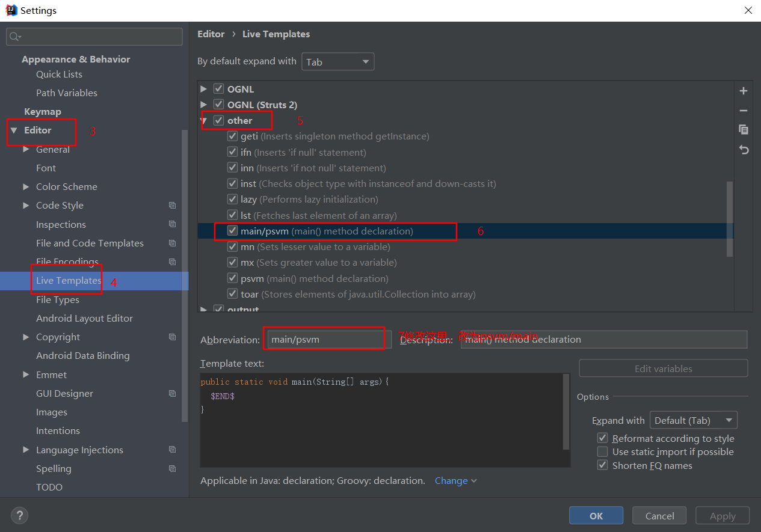Open Quick Lists settings
Screen dimensions: 761x532
[59, 75]
